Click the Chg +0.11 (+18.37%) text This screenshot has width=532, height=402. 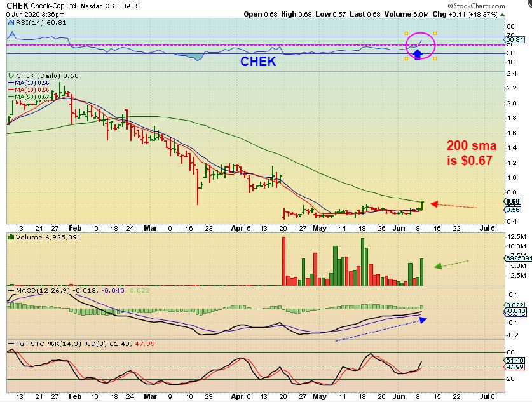coord(465,14)
